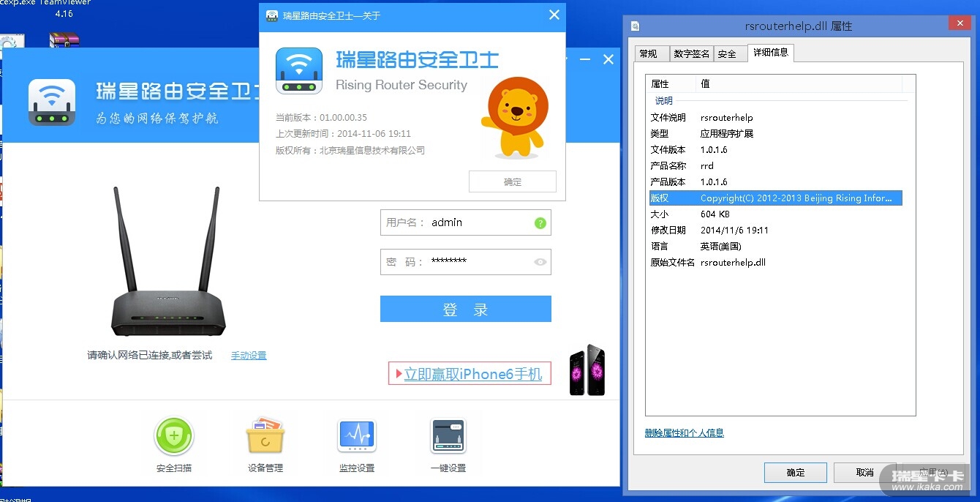Open the 手动设置 link
The width and height of the screenshot is (980, 502).
coord(249,356)
